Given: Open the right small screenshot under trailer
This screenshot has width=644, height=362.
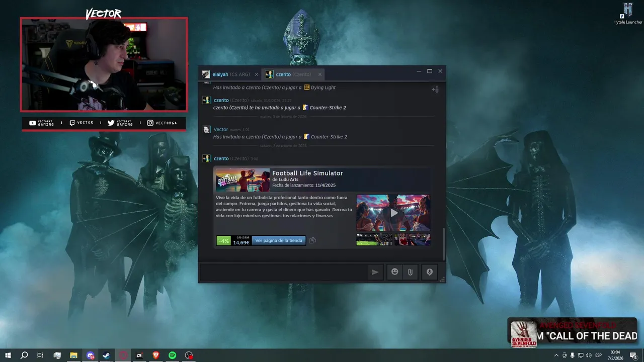Looking at the screenshot, I should [x=412, y=239].
